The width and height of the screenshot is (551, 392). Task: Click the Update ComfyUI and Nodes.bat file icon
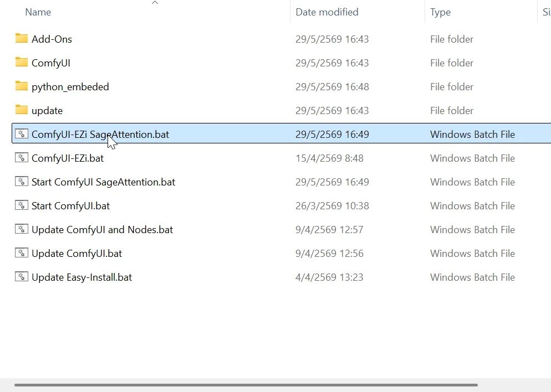tap(22, 229)
